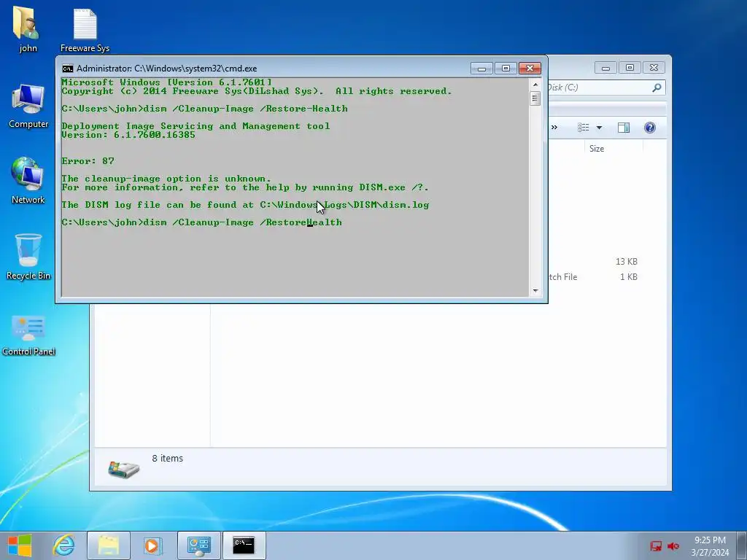Click the '8 items' status text
Screen dimensions: 747x560
point(167,459)
